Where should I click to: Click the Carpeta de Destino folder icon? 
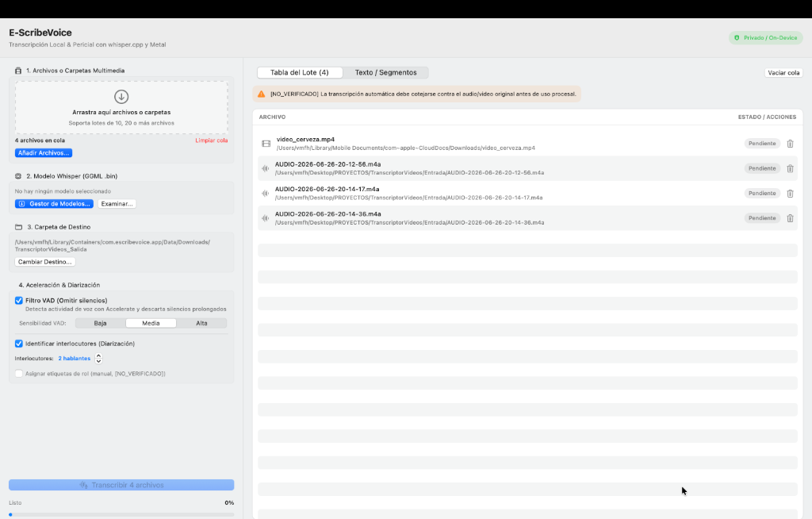[x=19, y=227]
